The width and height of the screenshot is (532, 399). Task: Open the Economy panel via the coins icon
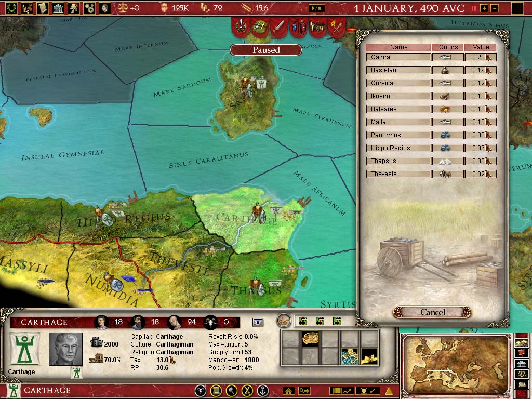(x=26, y=8)
